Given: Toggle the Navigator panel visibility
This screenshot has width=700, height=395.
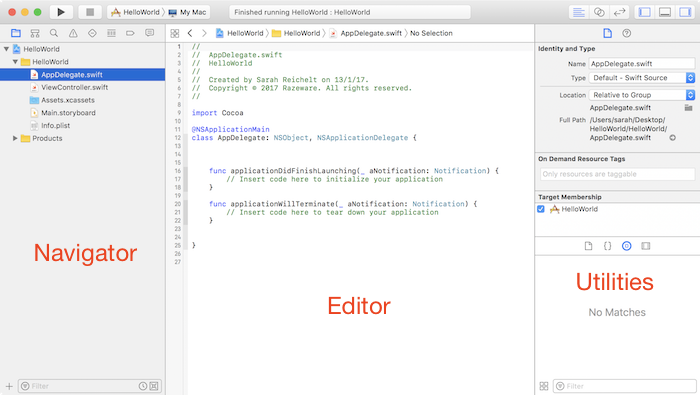Looking at the screenshot, I should coord(645,12).
